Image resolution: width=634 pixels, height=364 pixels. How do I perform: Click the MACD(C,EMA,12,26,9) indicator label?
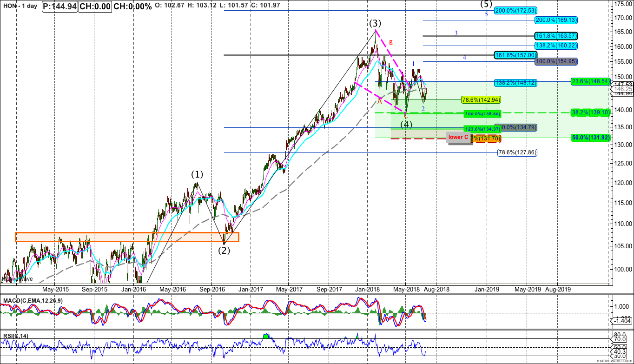point(32,300)
